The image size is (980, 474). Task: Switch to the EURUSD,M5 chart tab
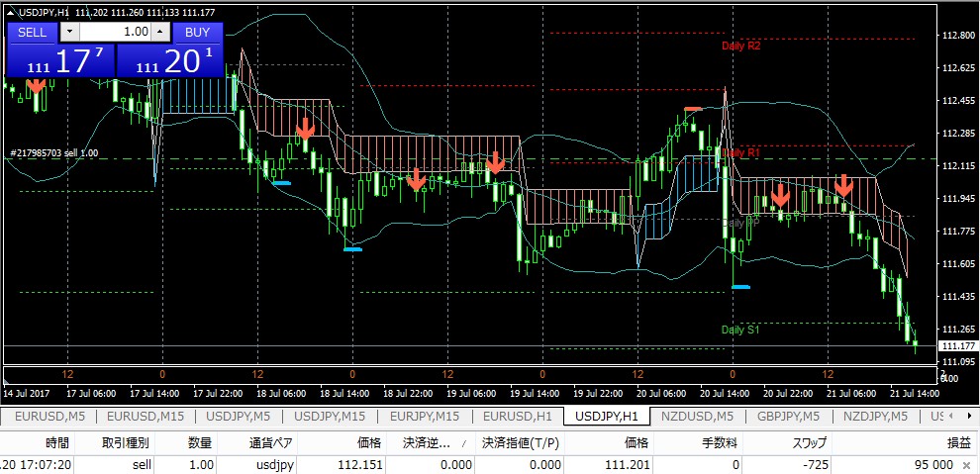coord(49,416)
